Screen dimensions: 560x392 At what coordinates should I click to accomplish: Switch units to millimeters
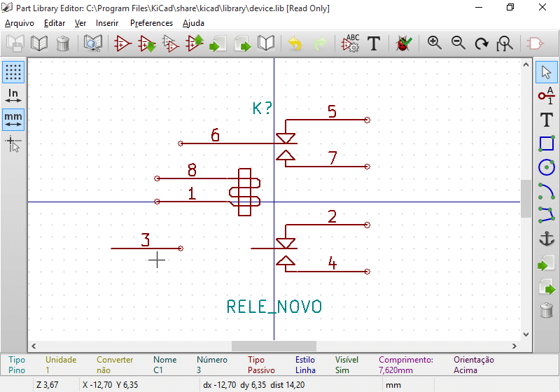coord(13,120)
